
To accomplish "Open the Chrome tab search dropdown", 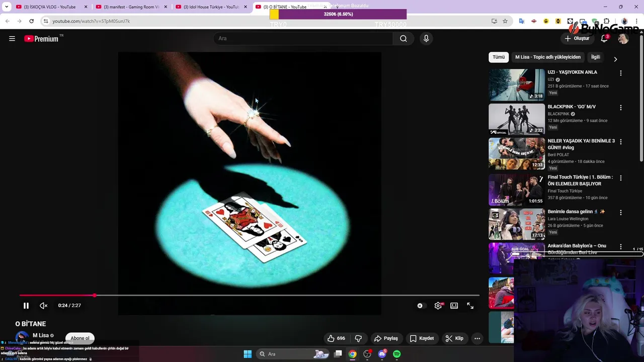I will [x=6, y=7].
